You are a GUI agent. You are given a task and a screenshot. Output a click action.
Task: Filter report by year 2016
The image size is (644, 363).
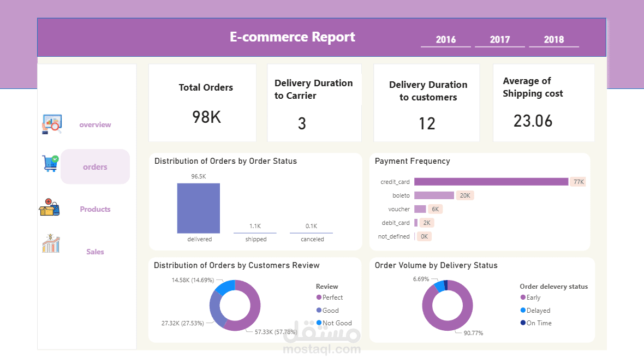(446, 40)
